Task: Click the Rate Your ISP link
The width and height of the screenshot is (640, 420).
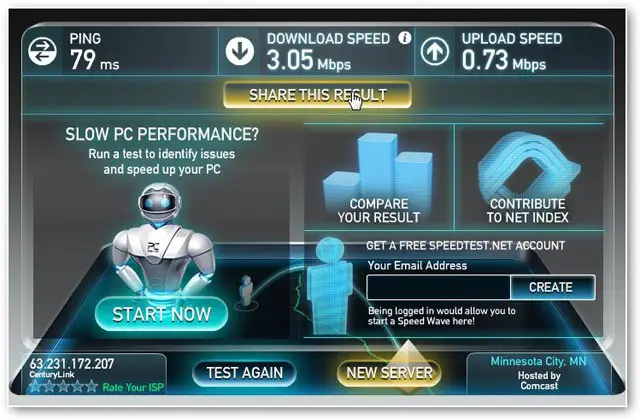Action: pos(133,387)
